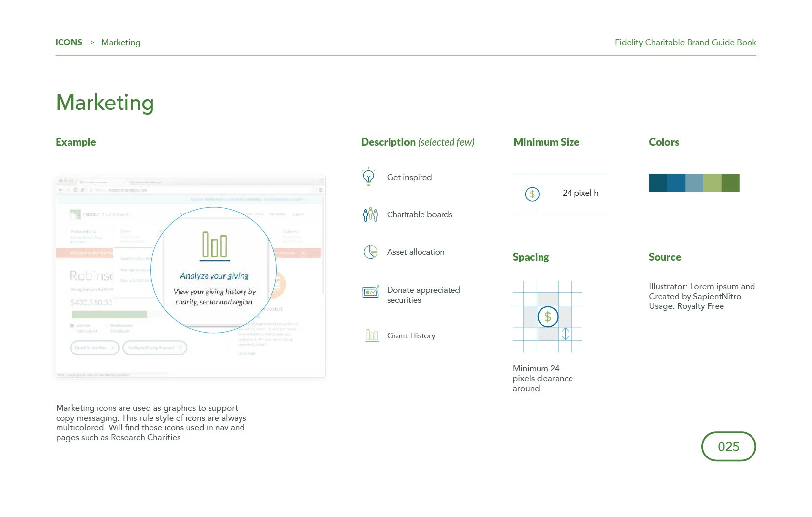Screen dimensions: 812x517
Task: Pick the medium blue color swatch
Action: click(676, 182)
